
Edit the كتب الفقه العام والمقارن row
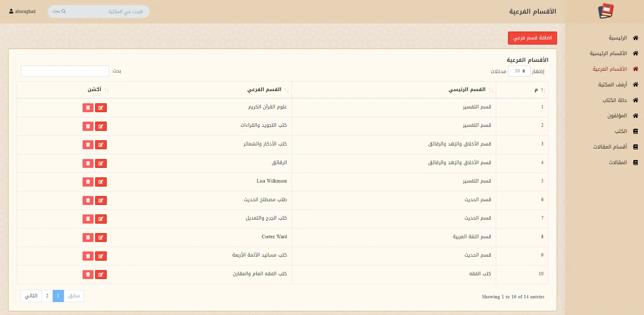tap(101, 275)
